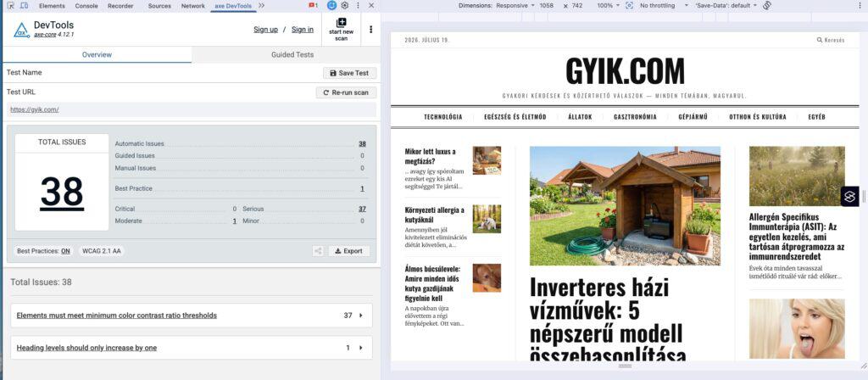Image resolution: width=868 pixels, height=380 pixels.
Task: Click the capture screenshot icon in device toolbar
Action: tap(630, 6)
